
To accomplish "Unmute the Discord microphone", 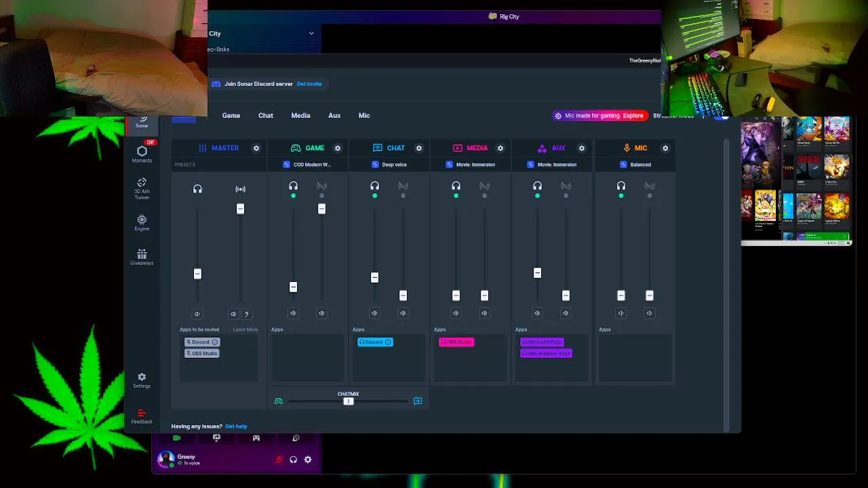I will (279, 460).
